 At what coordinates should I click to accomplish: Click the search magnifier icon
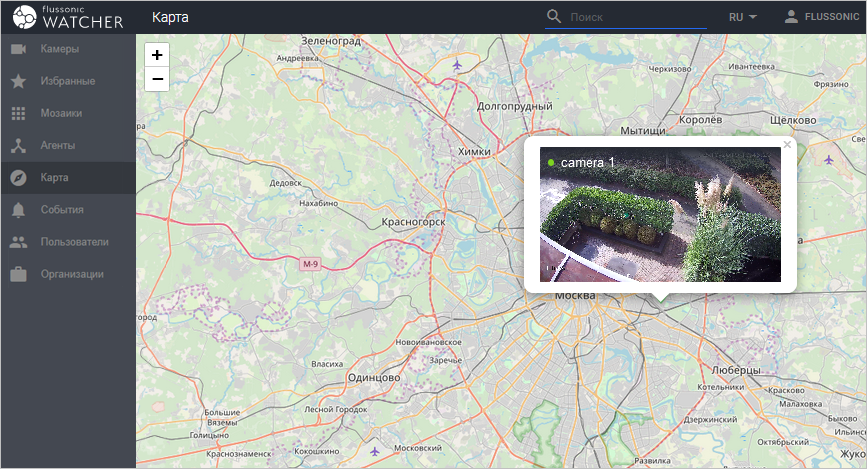point(554,17)
